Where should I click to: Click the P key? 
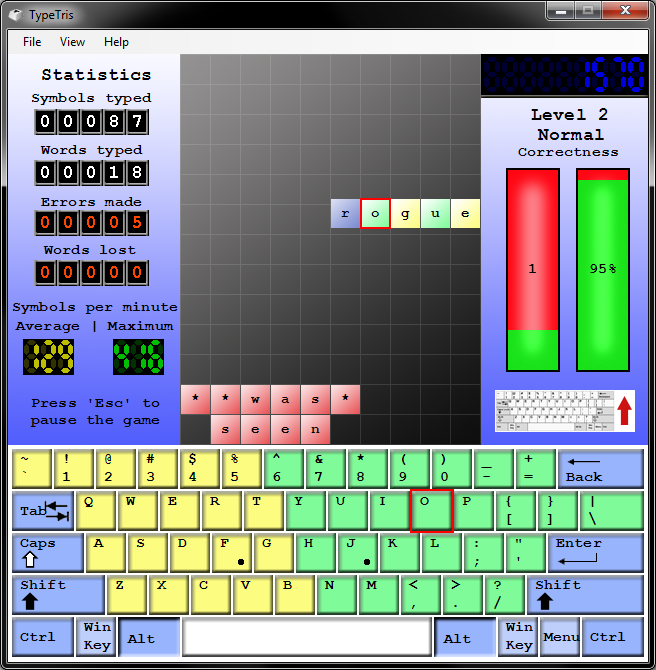tap(474, 511)
